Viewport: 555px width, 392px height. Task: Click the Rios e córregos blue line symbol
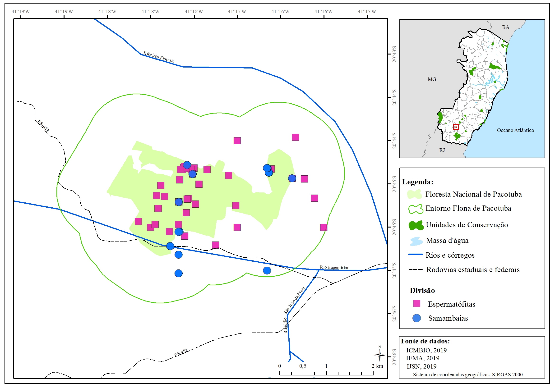pos(415,254)
